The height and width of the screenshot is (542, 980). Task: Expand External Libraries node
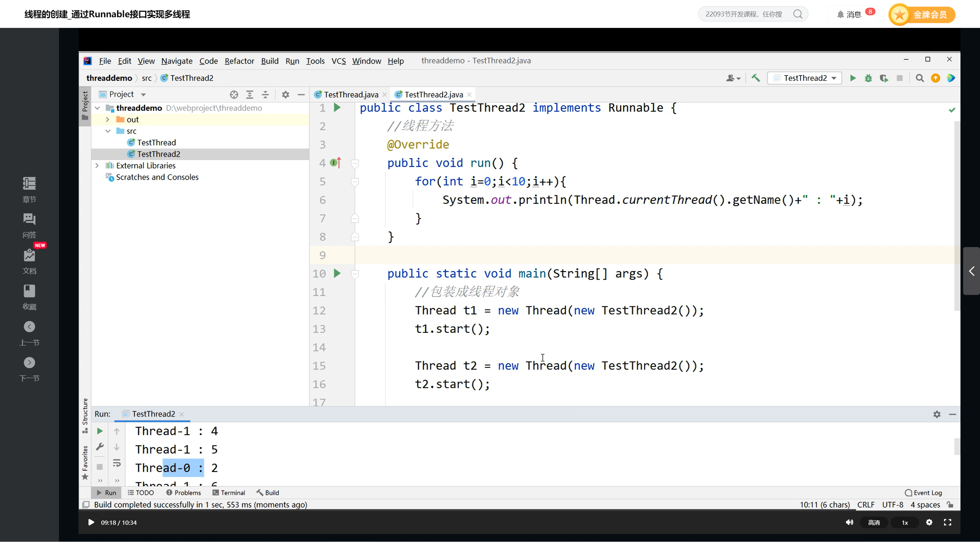click(x=97, y=165)
